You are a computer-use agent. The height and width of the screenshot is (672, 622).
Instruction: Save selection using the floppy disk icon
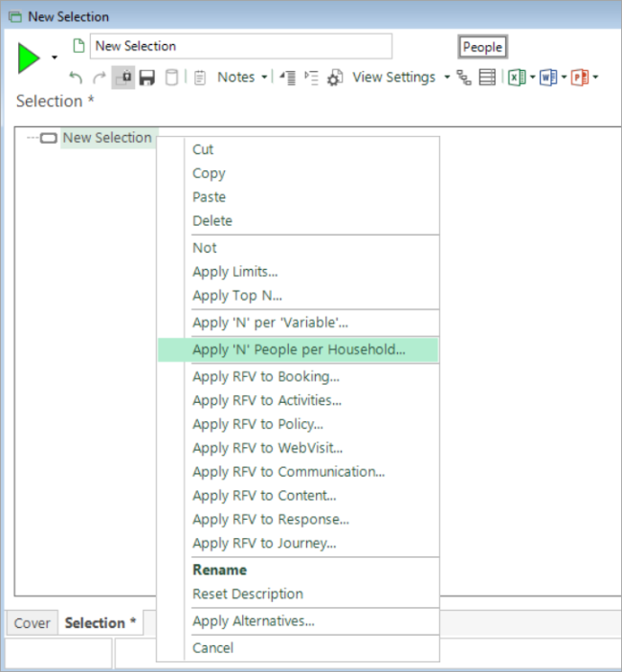coord(147,78)
